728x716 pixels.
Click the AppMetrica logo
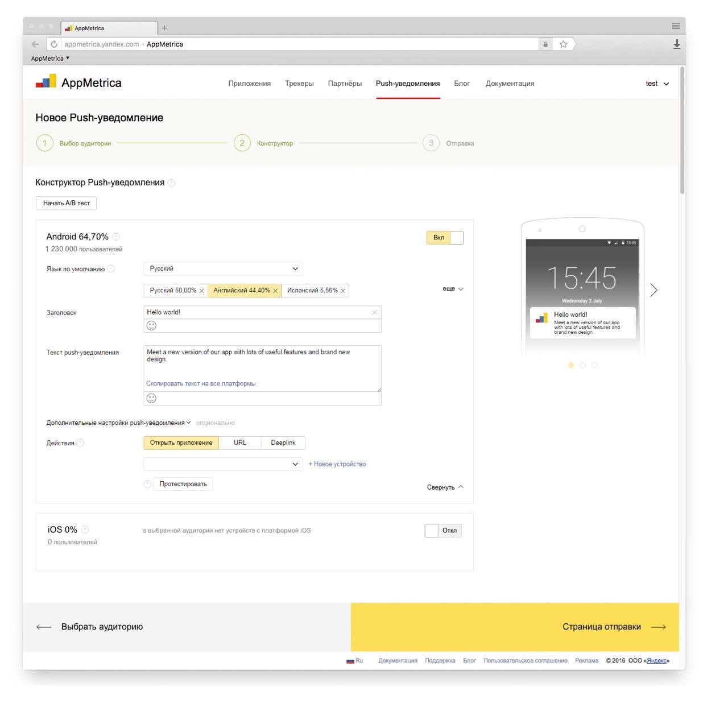78,83
